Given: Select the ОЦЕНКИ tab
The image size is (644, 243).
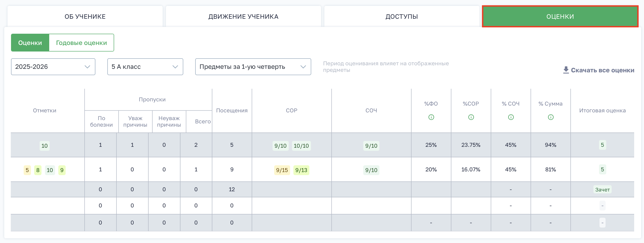Looking at the screenshot, I should 560,16.
